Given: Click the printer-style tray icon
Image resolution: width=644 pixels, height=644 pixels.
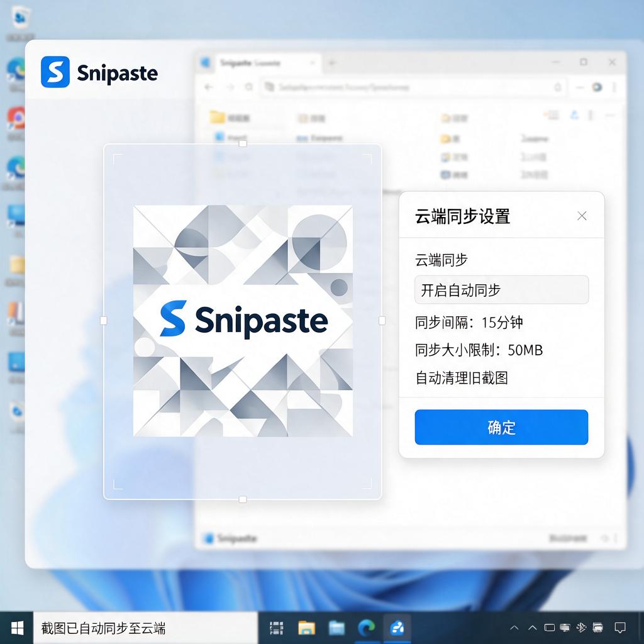Looking at the screenshot, I should coord(597,628).
